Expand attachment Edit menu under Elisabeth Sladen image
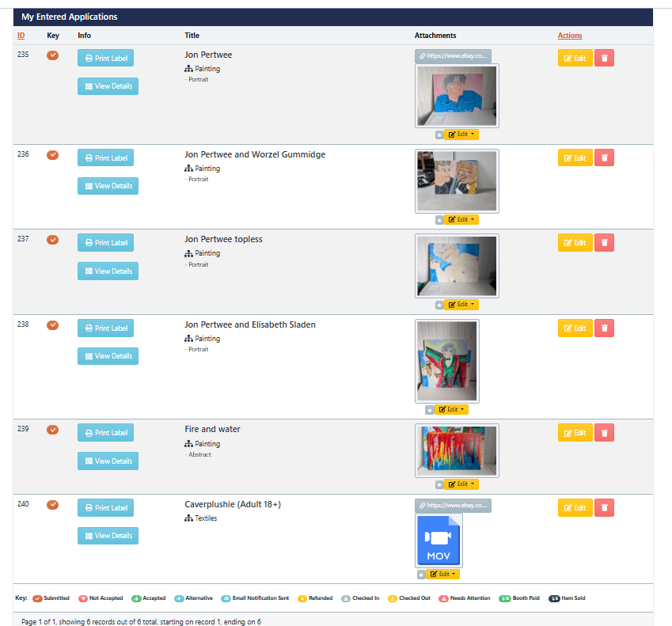This screenshot has height=626, width=672. coord(452,410)
